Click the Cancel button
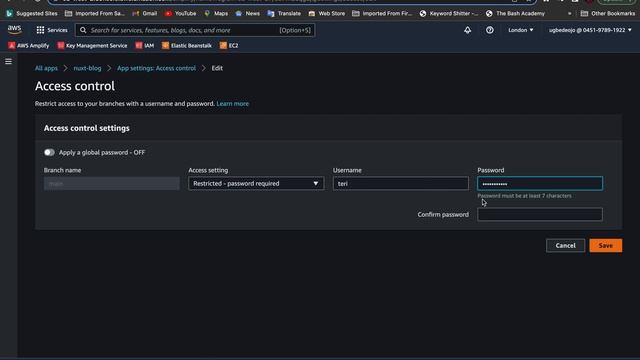Image resolution: width=640 pixels, height=360 pixels. (565, 245)
